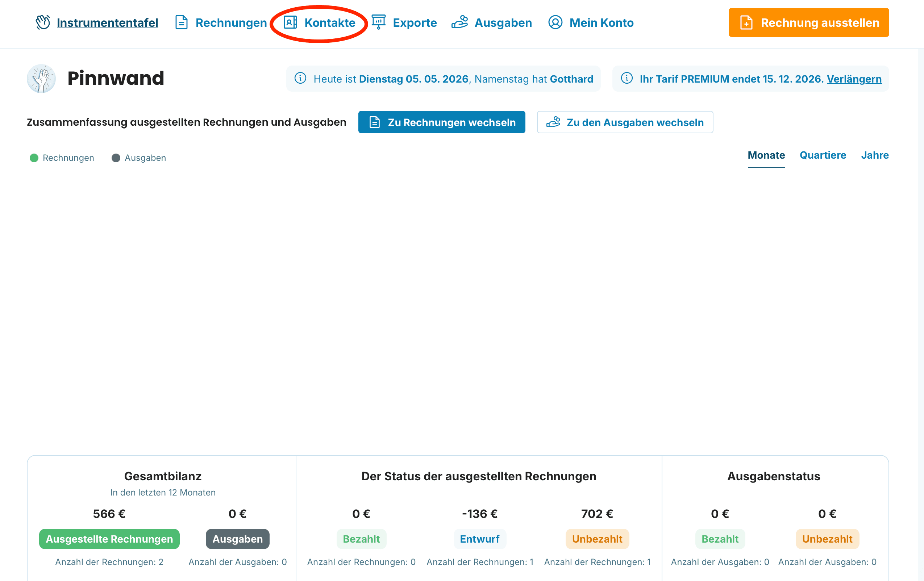Click the Unbezahlt badge under Ausgabenstatus

tap(827, 539)
